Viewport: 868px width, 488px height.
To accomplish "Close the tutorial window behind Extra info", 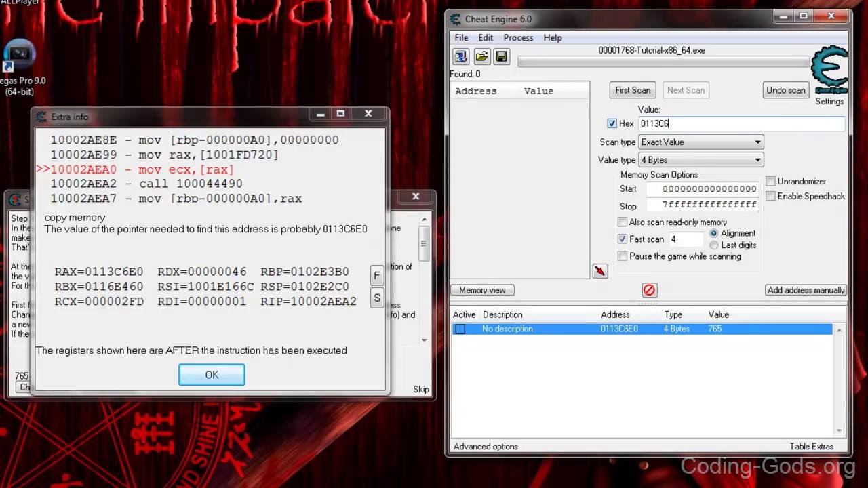I will [x=416, y=197].
